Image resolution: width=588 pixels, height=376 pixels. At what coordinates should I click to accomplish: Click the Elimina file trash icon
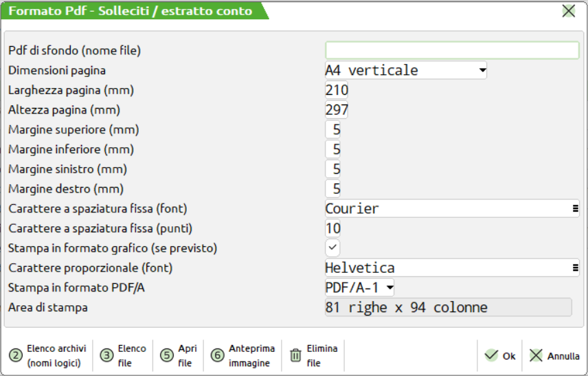coord(296,355)
